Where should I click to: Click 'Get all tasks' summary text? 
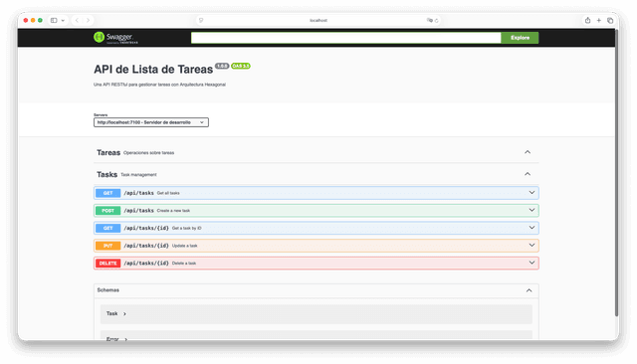point(168,193)
